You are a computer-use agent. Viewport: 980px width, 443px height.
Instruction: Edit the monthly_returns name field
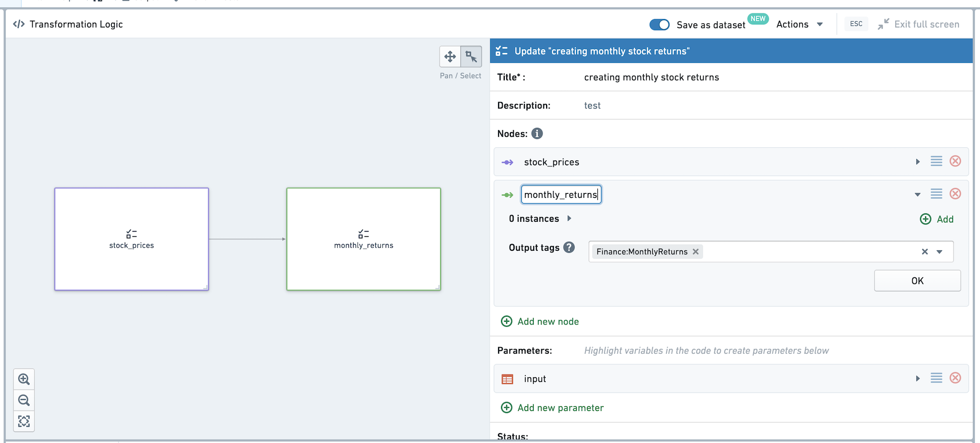(x=561, y=194)
